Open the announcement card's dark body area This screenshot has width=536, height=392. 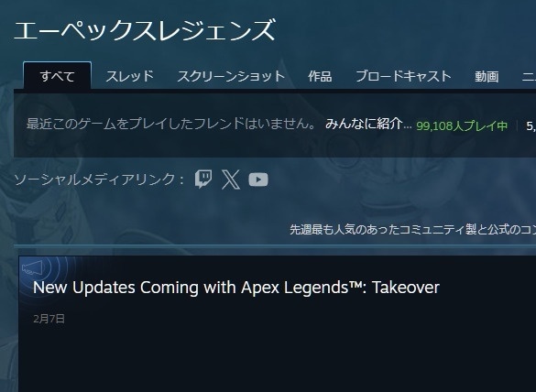278,359
